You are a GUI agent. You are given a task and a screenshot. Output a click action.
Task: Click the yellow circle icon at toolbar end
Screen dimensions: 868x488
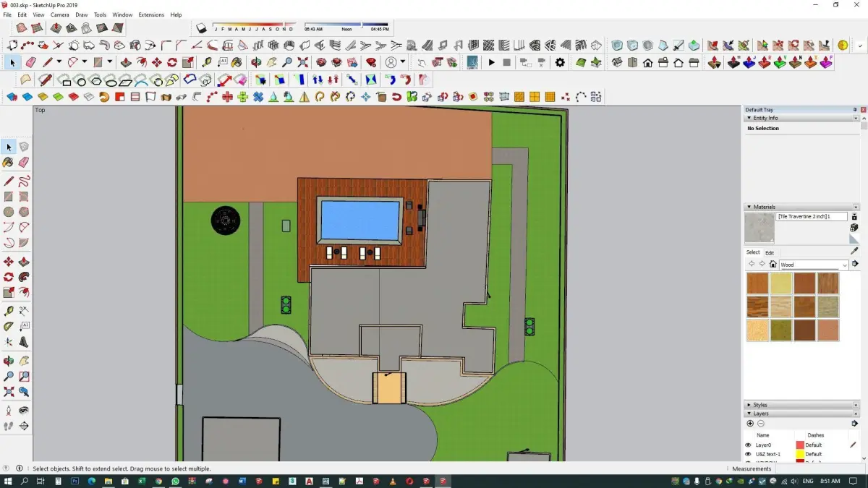(x=843, y=46)
